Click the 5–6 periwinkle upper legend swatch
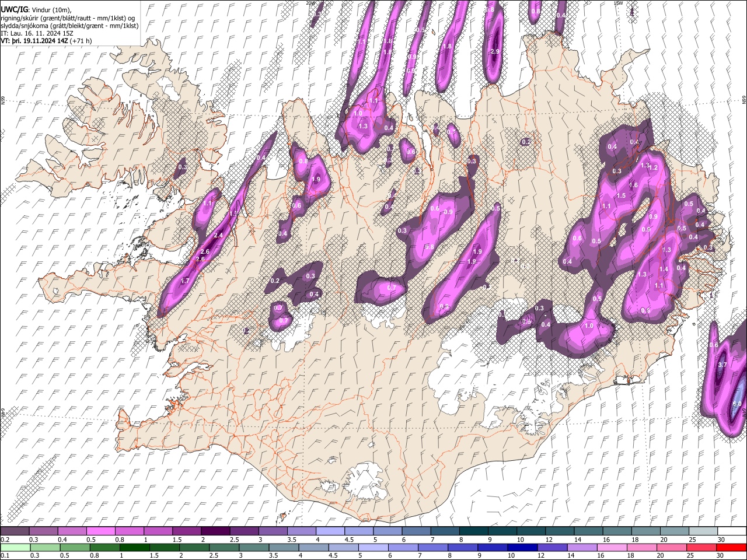The width and height of the screenshot is (747, 560). (388, 531)
